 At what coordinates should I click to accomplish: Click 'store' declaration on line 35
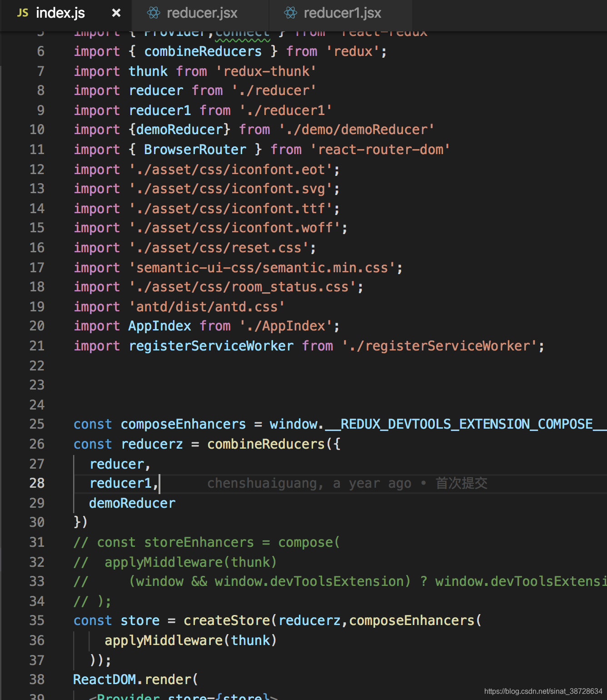pyautogui.click(x=140, y=620)
